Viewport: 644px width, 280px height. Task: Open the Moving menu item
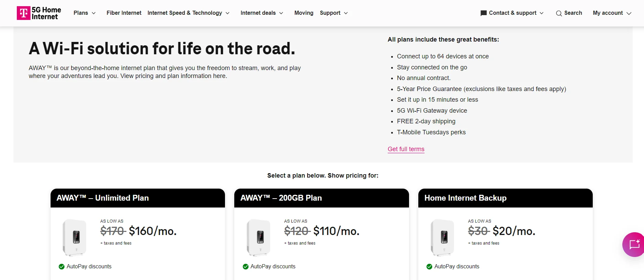click(304, 13)
